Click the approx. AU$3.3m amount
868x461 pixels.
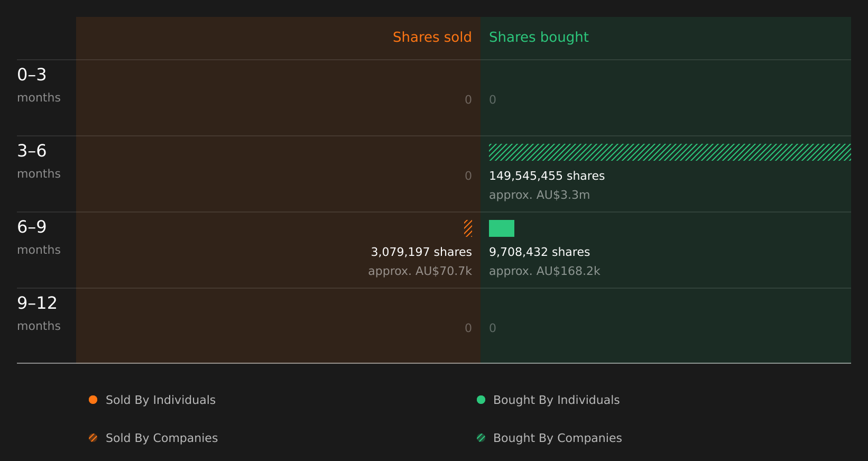pyautogui.click(x=539, y=195)
